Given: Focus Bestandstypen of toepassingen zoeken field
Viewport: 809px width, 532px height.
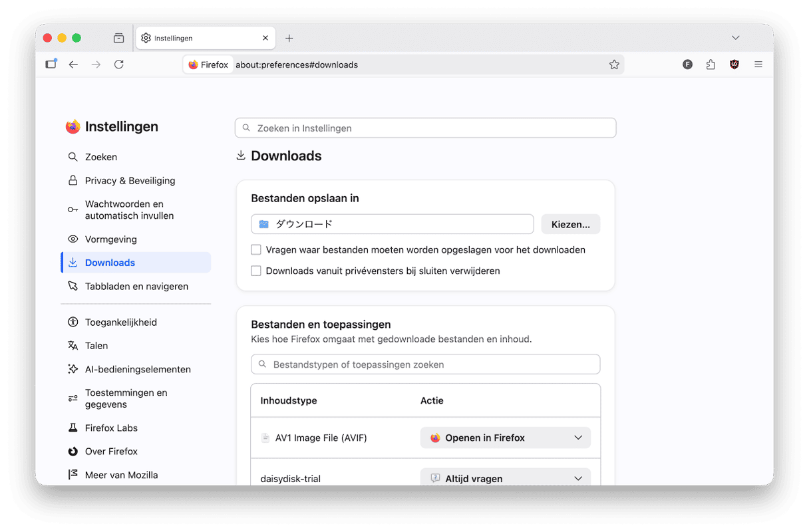Looking at the screenshot, I should (x=426, y=364).
